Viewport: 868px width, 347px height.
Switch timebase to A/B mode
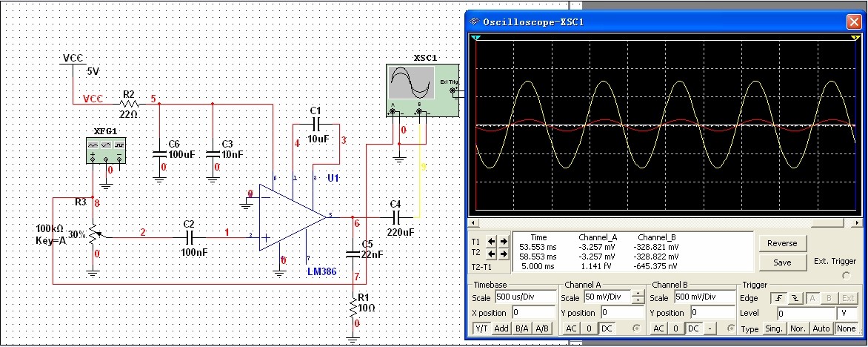[x=542, y=328]
